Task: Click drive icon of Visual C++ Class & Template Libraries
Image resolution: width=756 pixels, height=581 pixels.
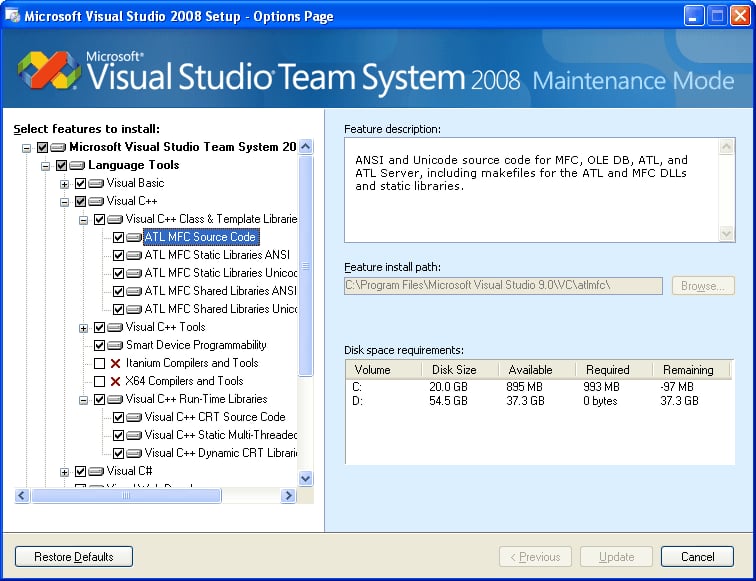Action: point(115,219)
